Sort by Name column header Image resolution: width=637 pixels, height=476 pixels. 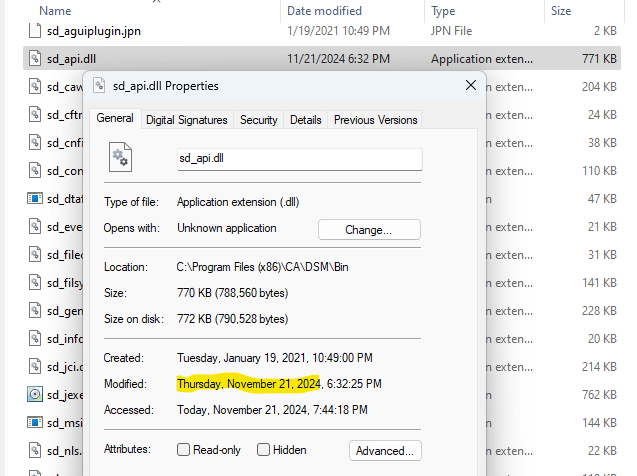55,11
